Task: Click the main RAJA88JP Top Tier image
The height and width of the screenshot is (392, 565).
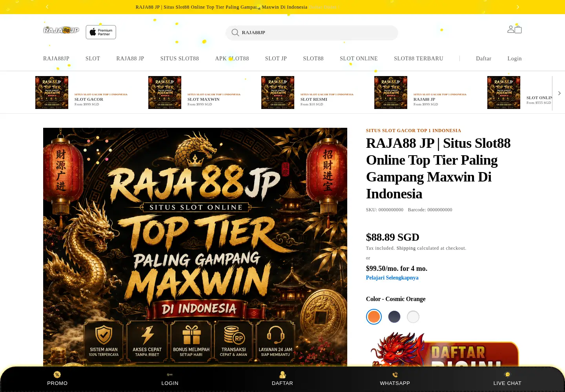Action: click(195, 247)
